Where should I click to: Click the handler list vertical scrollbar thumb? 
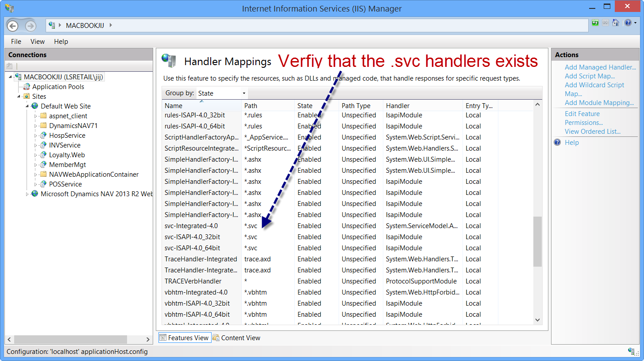coord(538,241)
